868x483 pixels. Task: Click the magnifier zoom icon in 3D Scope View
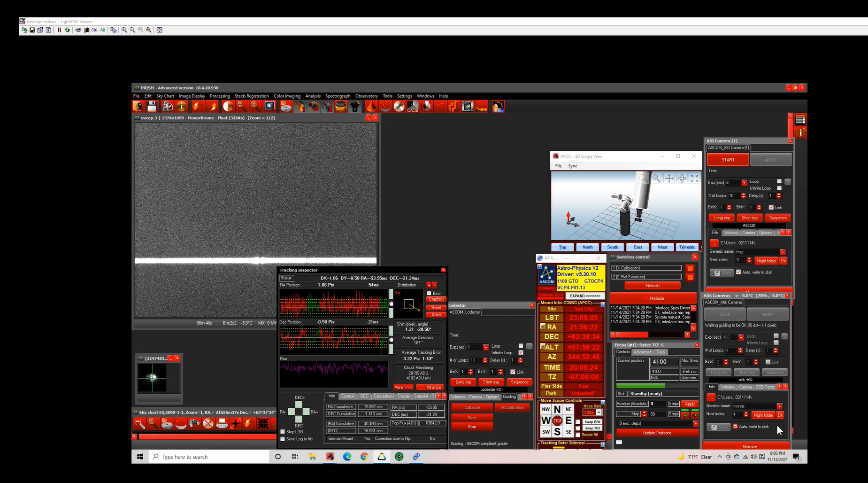[656, 179]
